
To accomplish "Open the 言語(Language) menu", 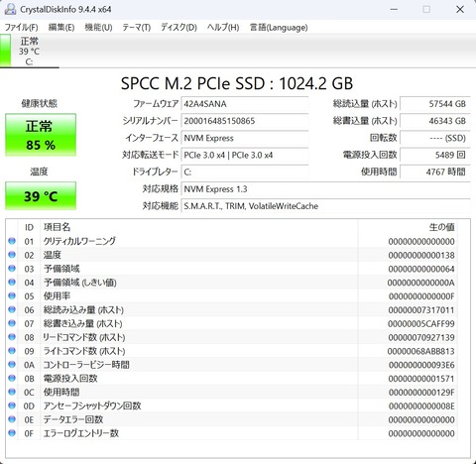I will tap(279, 27).
